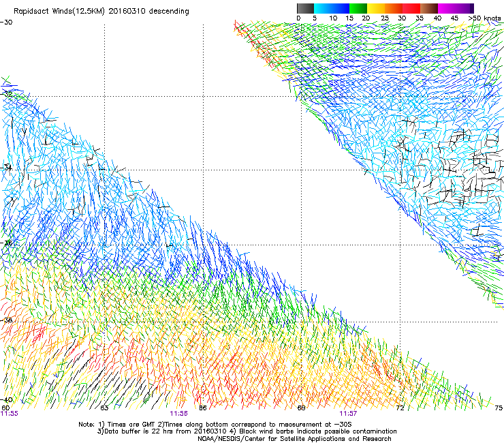
Task: Click the legend scale label "40"
Action: pos(437,18)
